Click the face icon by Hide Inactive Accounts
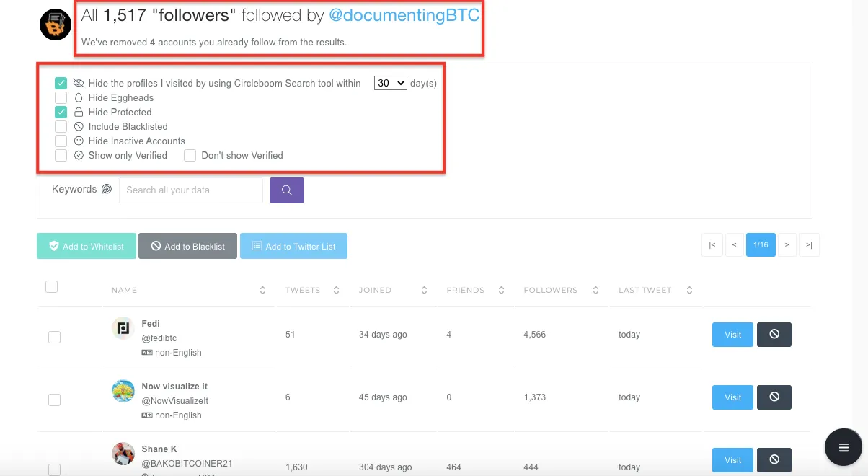This screenshot has width=868, height=476. (79, 141)
